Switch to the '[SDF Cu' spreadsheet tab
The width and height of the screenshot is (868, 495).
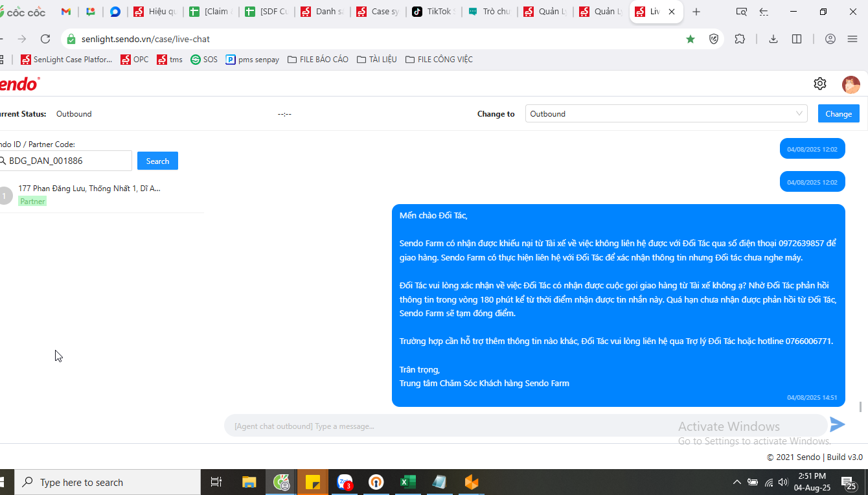point(266,12)
